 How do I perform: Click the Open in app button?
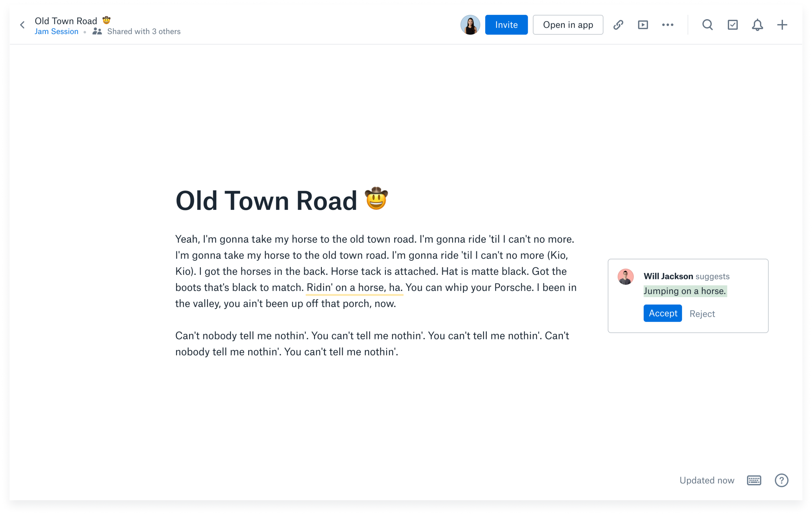point(568,25)
